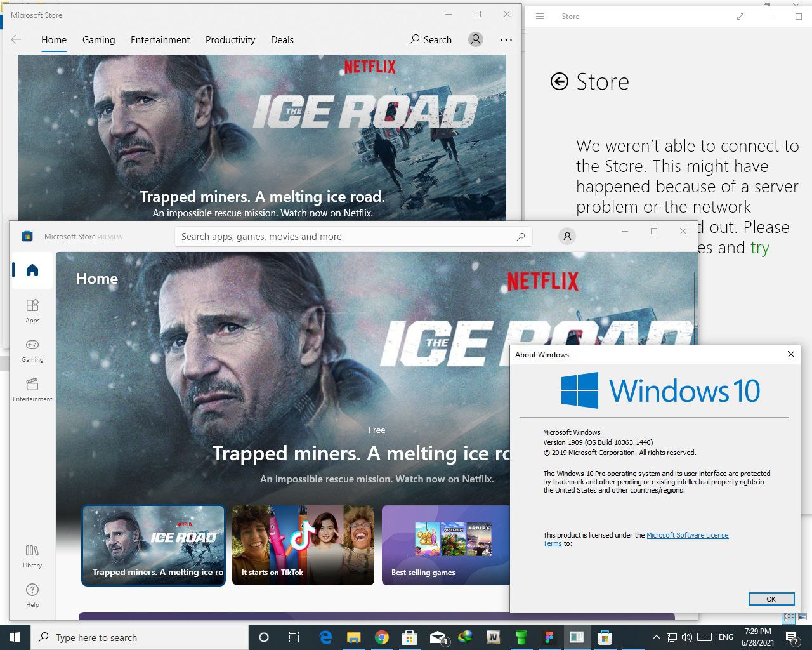Click Search in old Microsoft Store window
The height and width of the screenshot is (650, 812).
click(x=430, y=39)
